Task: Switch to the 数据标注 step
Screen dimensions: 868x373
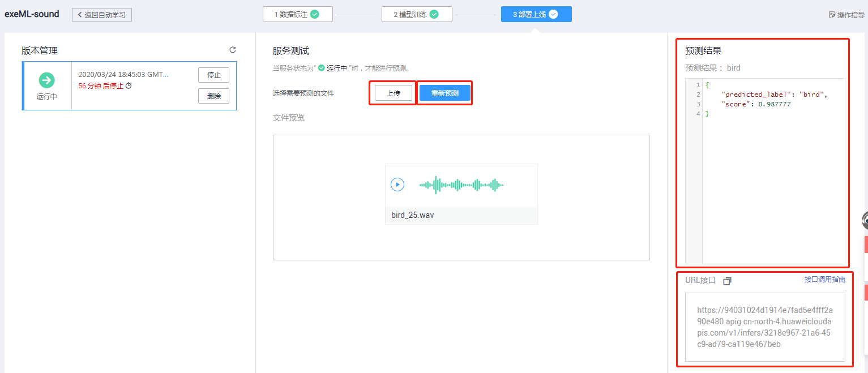Action: click(294, 14)
